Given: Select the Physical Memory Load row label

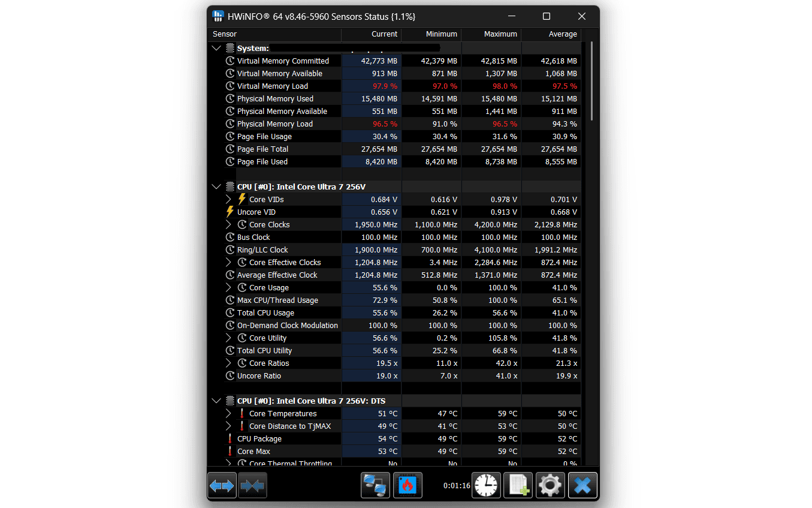Looking at the screenshot, I should coord(275,124).
